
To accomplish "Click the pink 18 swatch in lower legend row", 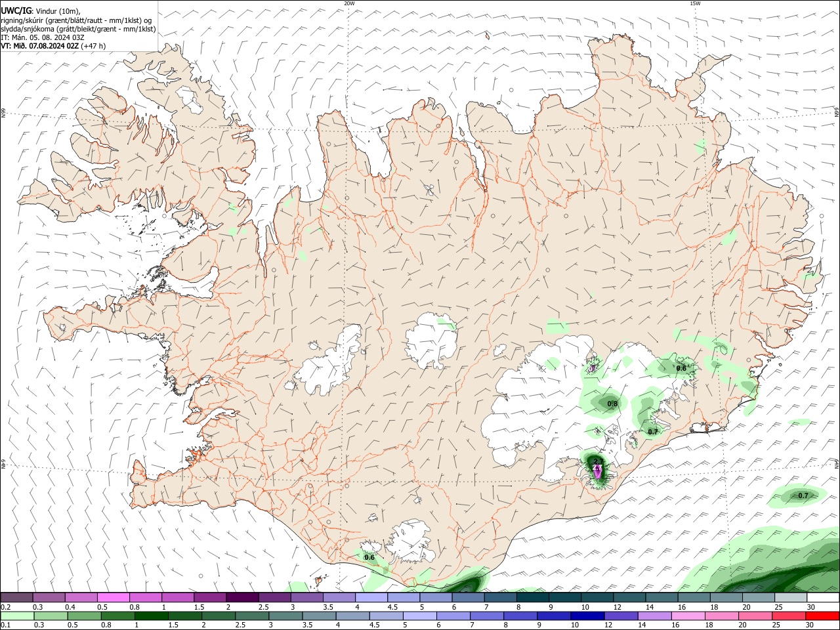I will pos(721,616).
